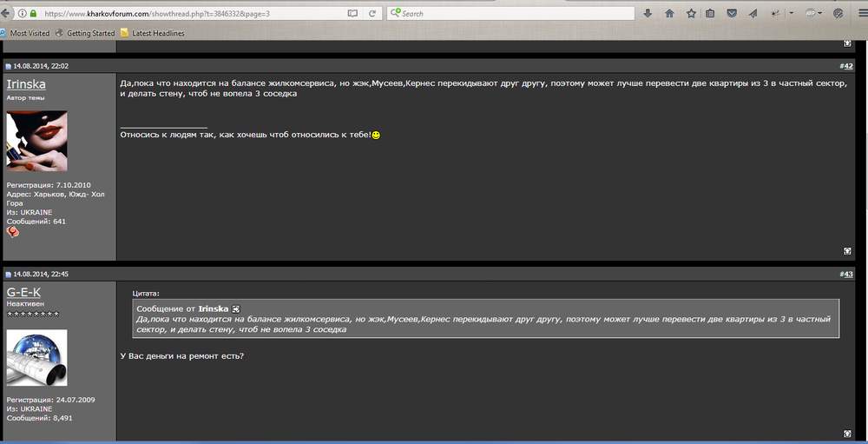Open Irinska user profile link
The image size is (868, 444).
pos(26,84)
